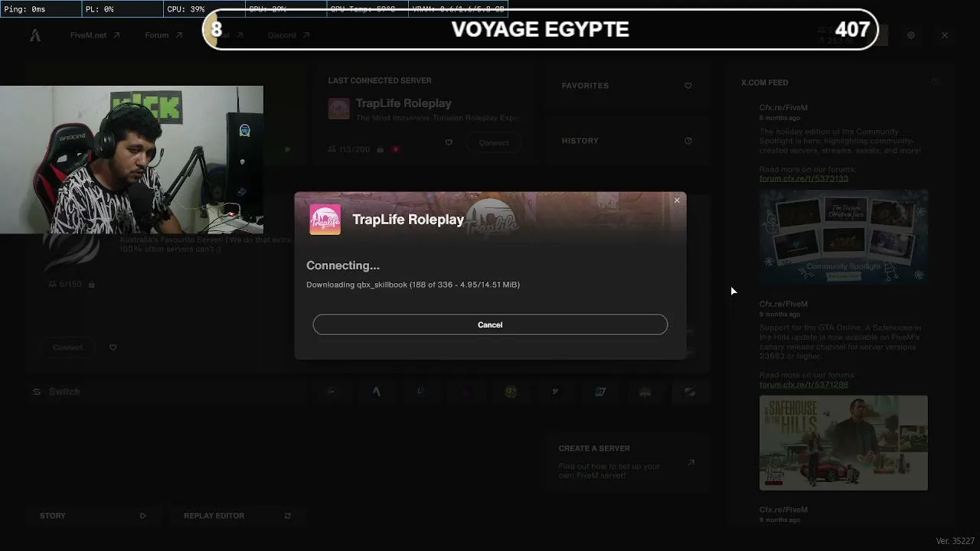The image size is (980, 551).
Task: Select the TrapLife Roleplay last connected server title
Action: pyautogui.click(x=403, y=103)
